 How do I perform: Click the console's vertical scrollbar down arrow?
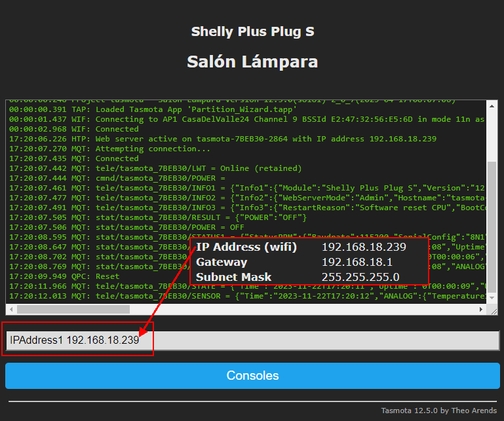tap(492, 299)
